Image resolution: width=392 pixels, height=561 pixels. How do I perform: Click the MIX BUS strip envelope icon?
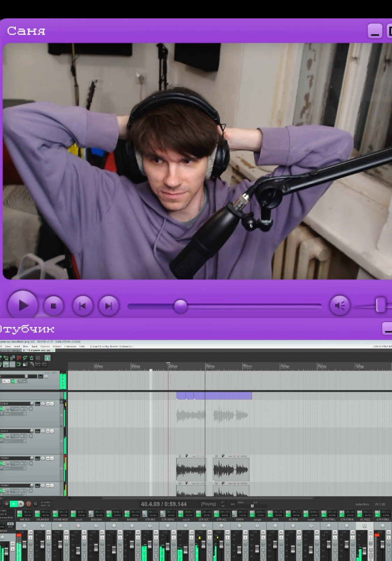point(31,543)
